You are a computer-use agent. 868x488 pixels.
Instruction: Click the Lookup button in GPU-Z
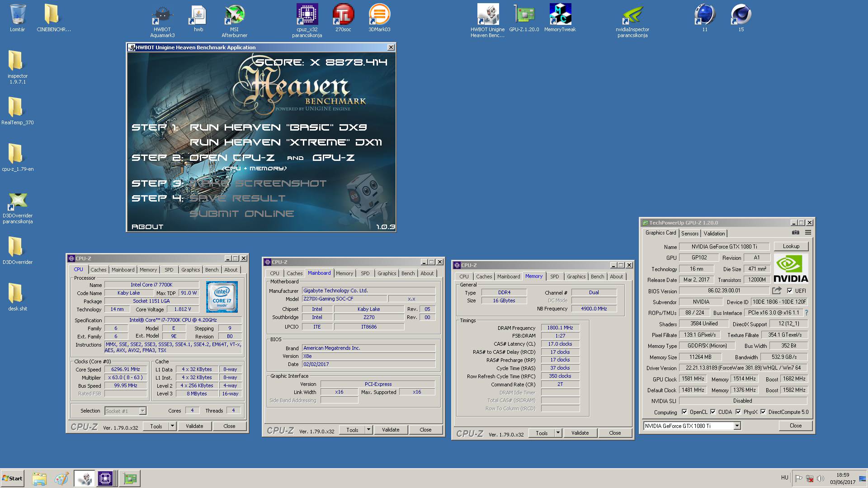point(791,246)
